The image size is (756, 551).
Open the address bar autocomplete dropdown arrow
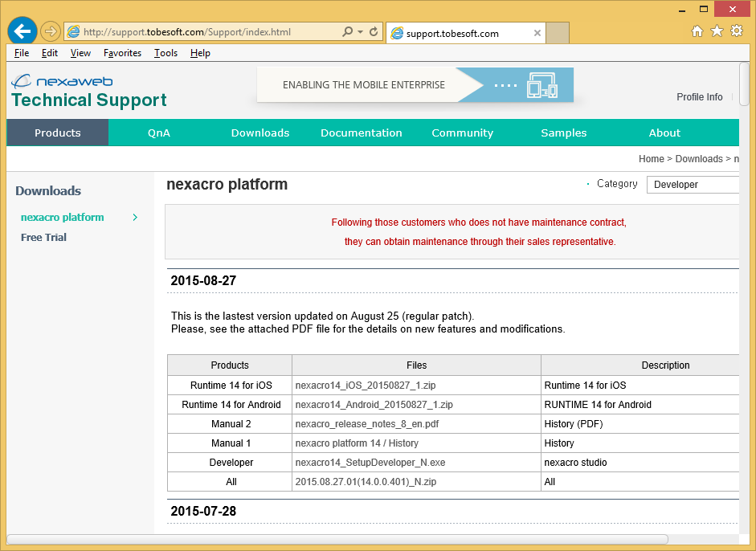tap(361, 32)
